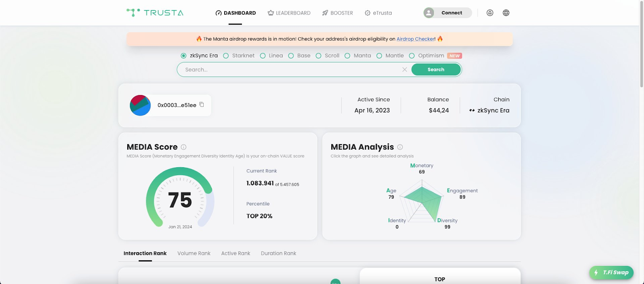This screenshot has width=644, height=284.
Task: Click the TOP 20% percentile text
Action: pyautogui.click(x=260, y=216)
